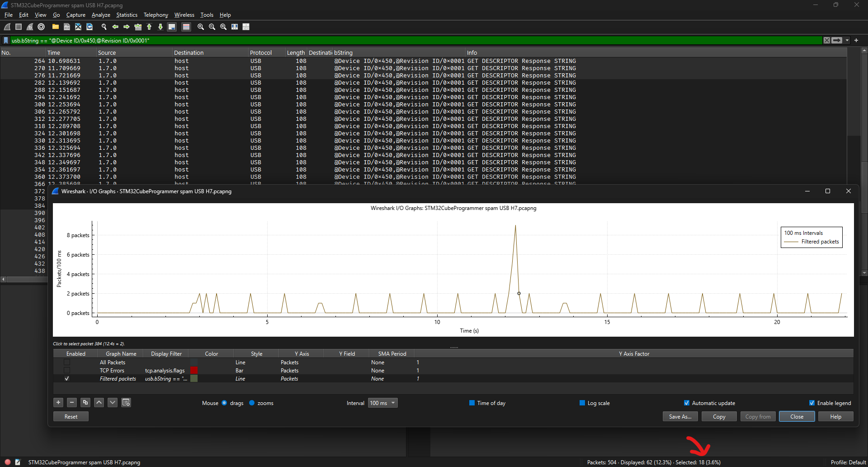The width and height of the screenshot is (868, 467).
Task: Enable the Log scale option
Action: tap(583, 403)
